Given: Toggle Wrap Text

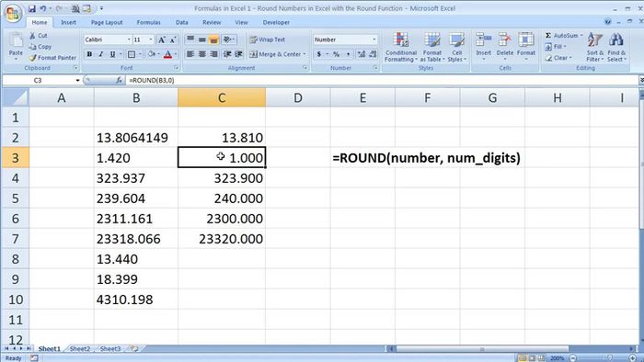Looking at the screenshot, I should pos(267,40).
